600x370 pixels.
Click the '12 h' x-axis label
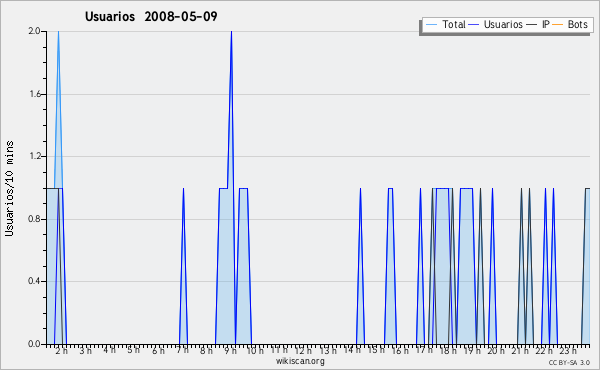pos(303,350)
